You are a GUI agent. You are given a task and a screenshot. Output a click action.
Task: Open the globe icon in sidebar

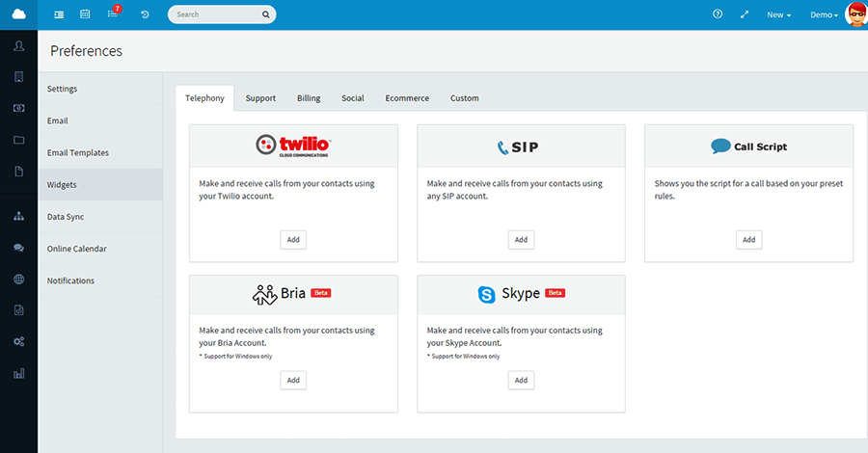click(18, 280)
